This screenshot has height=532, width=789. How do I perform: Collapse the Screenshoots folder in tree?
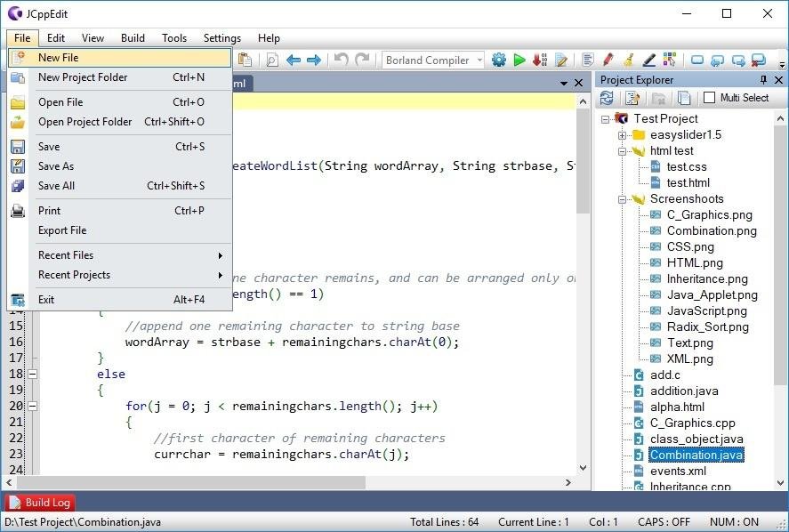point(623,199)
